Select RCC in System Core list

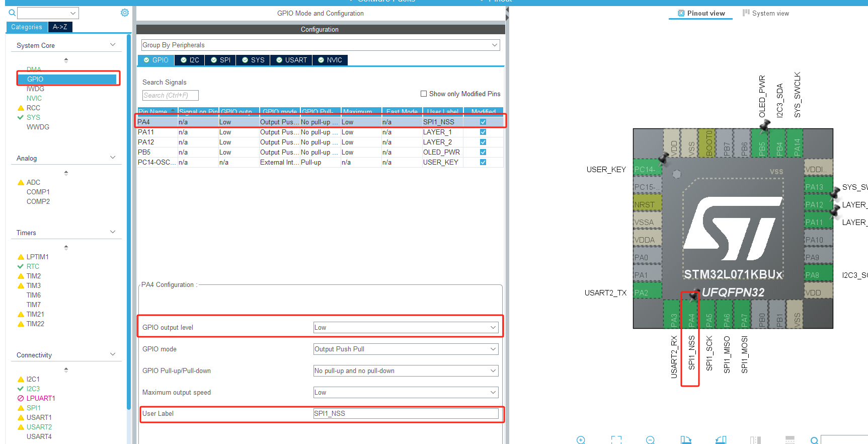pos(33,108)
